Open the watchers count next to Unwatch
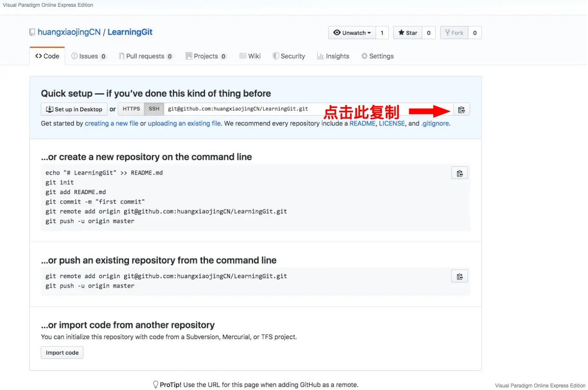This screenshot has height=390, width=588. pos(382,33)
